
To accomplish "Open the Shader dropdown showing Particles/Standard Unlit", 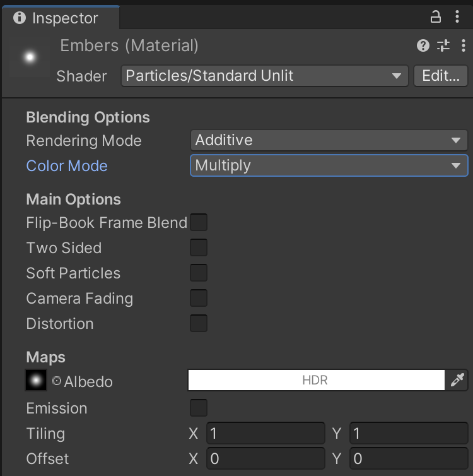I will [x=264, y=76].
